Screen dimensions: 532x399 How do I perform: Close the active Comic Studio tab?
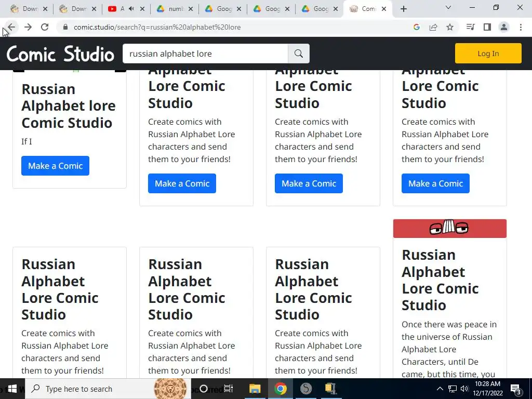point(384,9)
